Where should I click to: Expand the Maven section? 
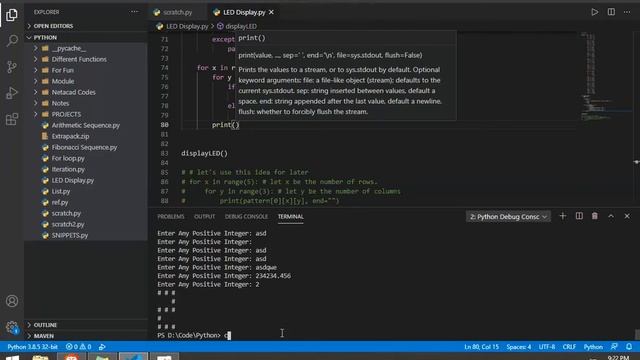point(86,336)
